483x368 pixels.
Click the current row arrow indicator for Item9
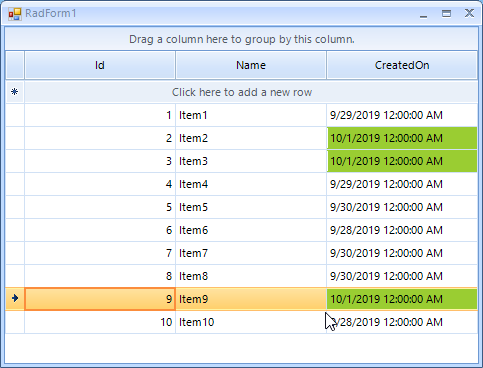(x=15, y=299)
